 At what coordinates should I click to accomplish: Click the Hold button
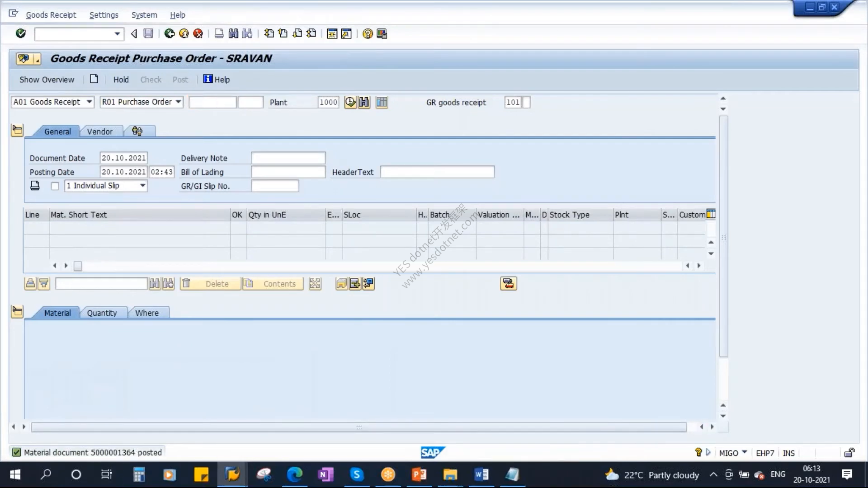tap(121, 80)
